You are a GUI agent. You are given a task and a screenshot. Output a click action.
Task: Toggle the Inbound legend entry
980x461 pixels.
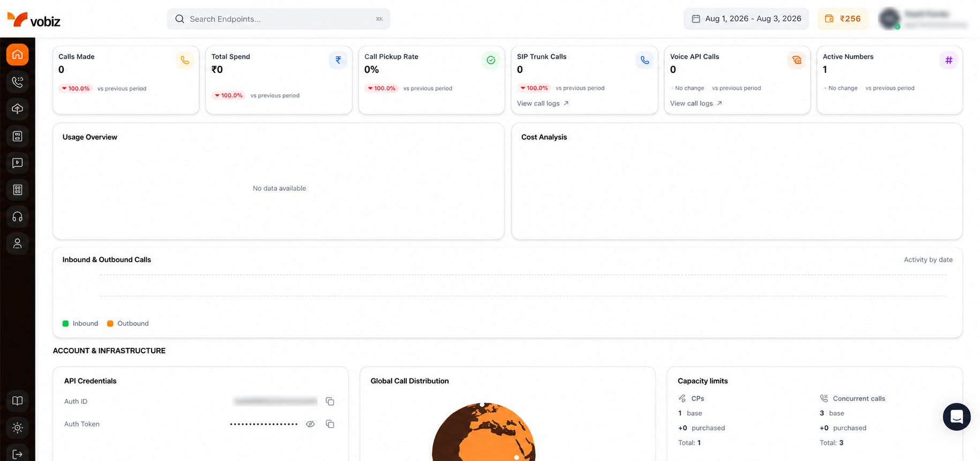click(x=80, y=324)
